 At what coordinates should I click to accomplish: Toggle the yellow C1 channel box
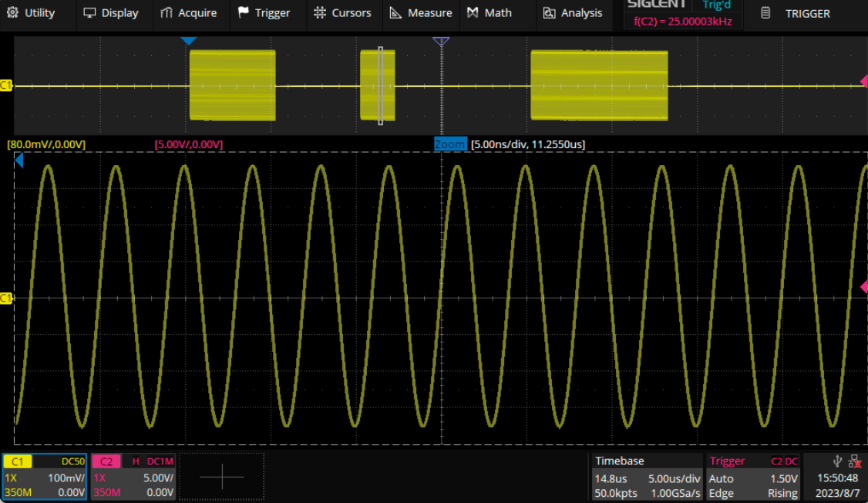[45, 477]
